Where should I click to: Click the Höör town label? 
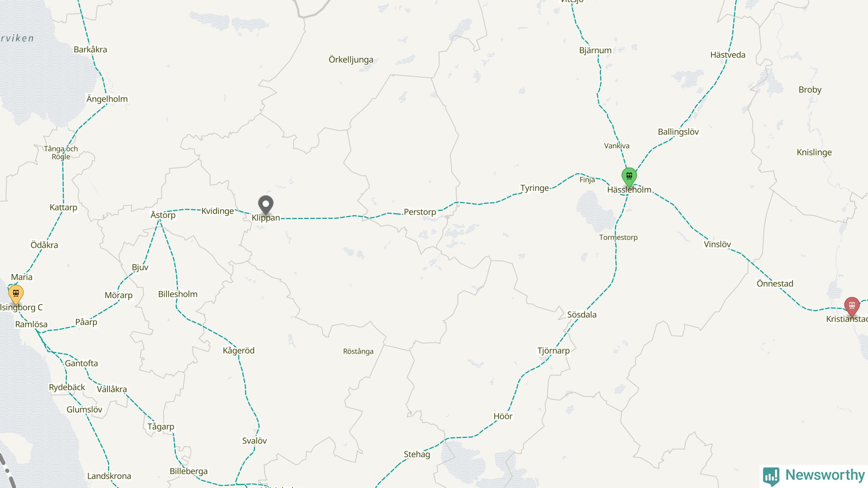[503, 416]
